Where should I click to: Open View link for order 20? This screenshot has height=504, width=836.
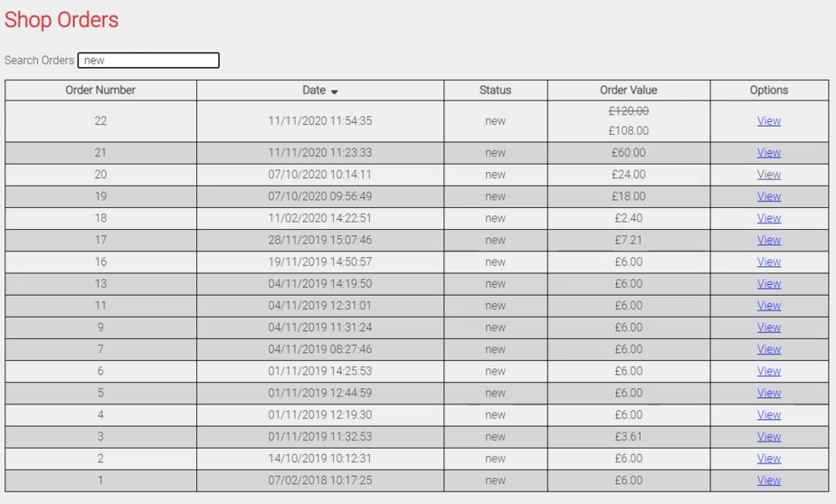click(768, 175)
